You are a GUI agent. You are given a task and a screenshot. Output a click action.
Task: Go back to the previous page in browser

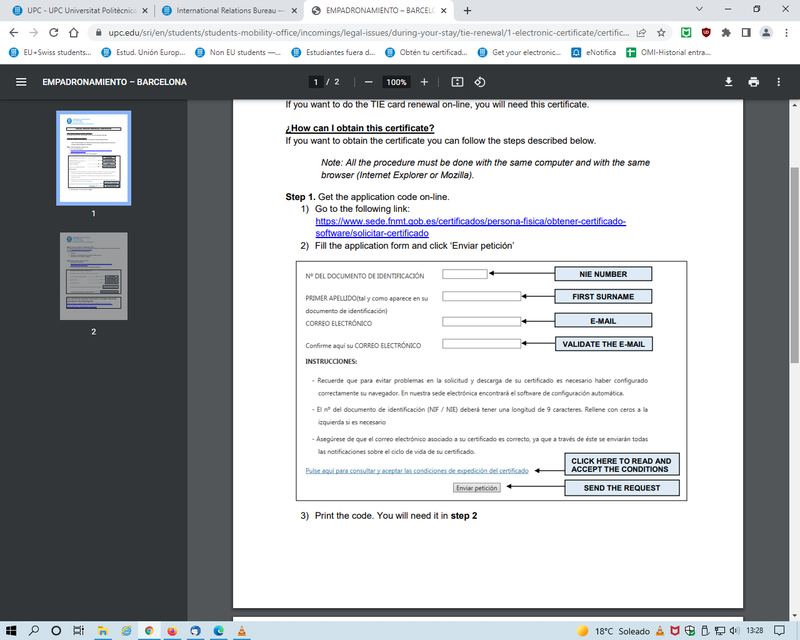tap(14, 33)
